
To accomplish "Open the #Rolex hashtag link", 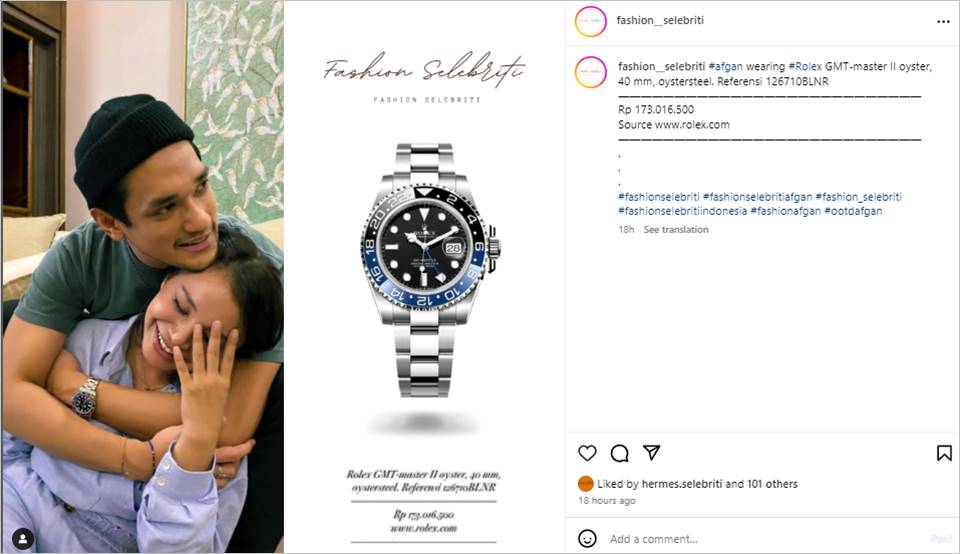I will click(x=804, y=66).
